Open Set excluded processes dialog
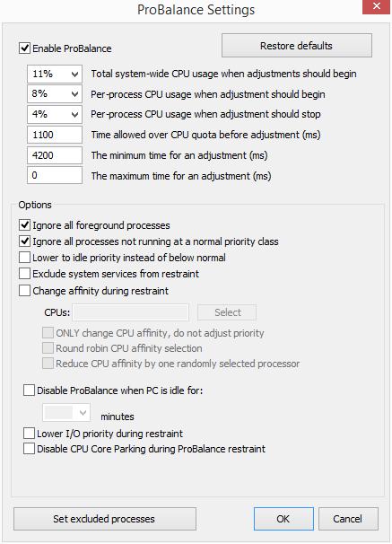392x544 pixels. (105, 519)
